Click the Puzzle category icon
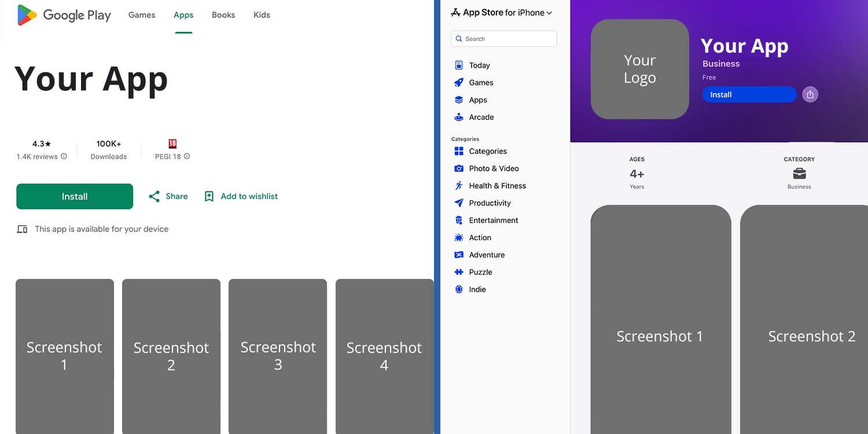The height and width of the screenshot is (434, 868). (459, 272)
